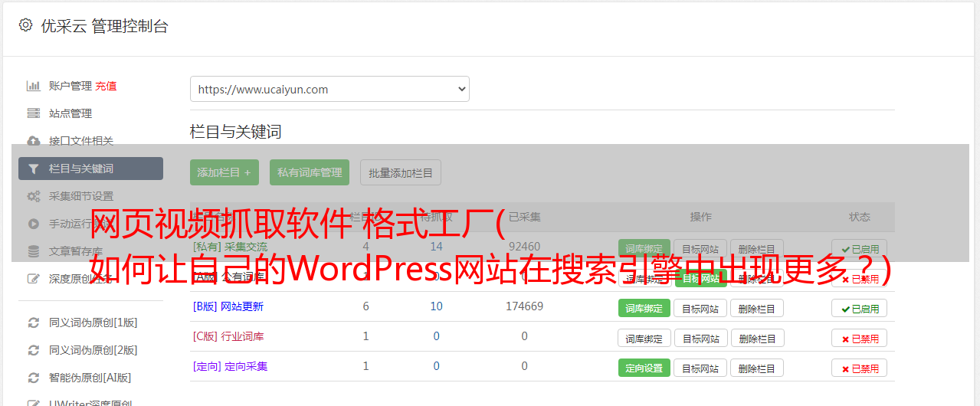Click 删除栏目 for 行业词库 row

[x=757, y=338]
